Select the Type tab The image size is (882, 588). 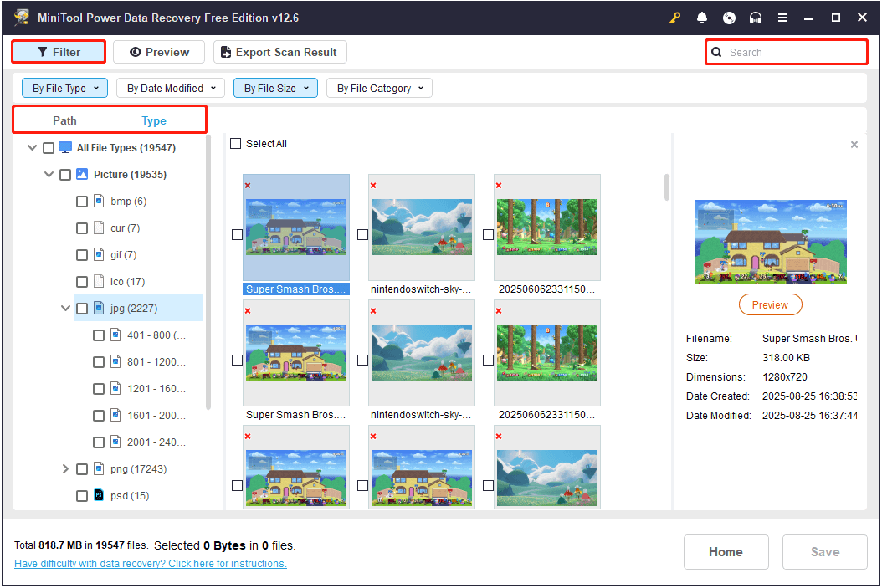pyautogui.click(x=154, y=120)
